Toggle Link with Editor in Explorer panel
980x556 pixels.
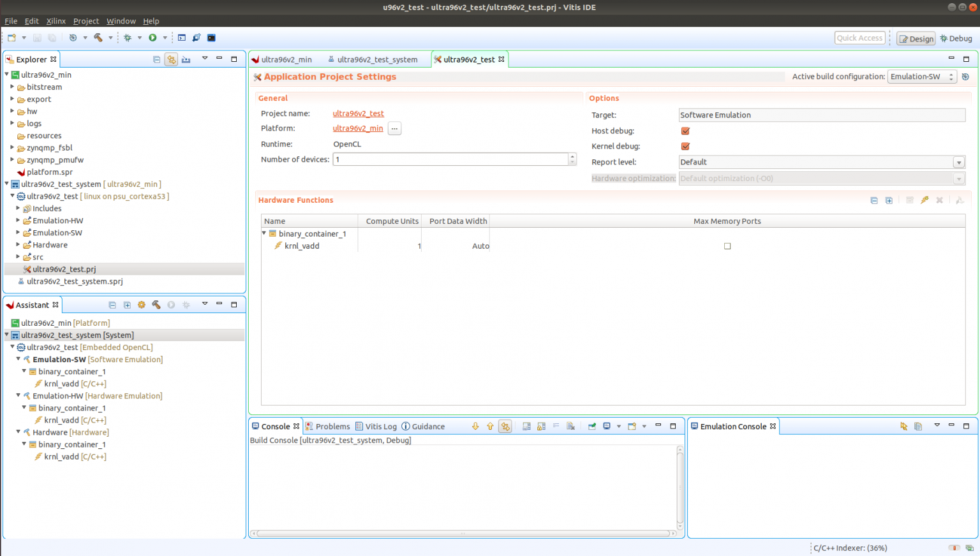click(x=171, y=59)
